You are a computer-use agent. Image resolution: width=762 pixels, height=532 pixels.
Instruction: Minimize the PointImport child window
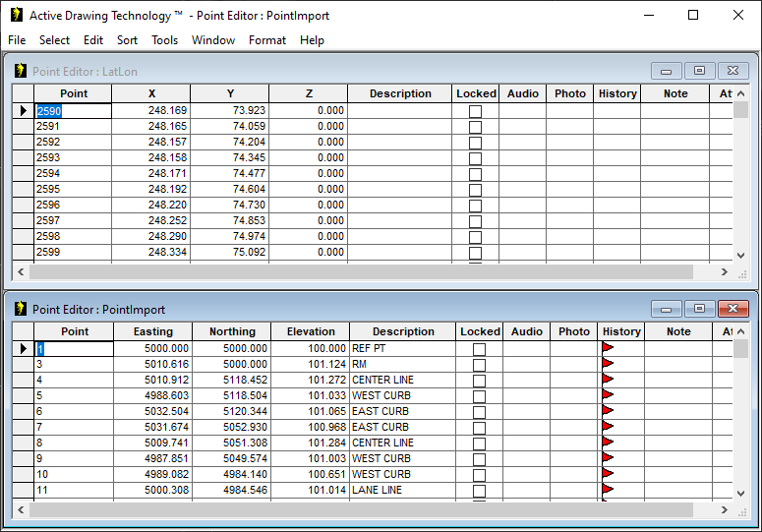pos(666,309)
